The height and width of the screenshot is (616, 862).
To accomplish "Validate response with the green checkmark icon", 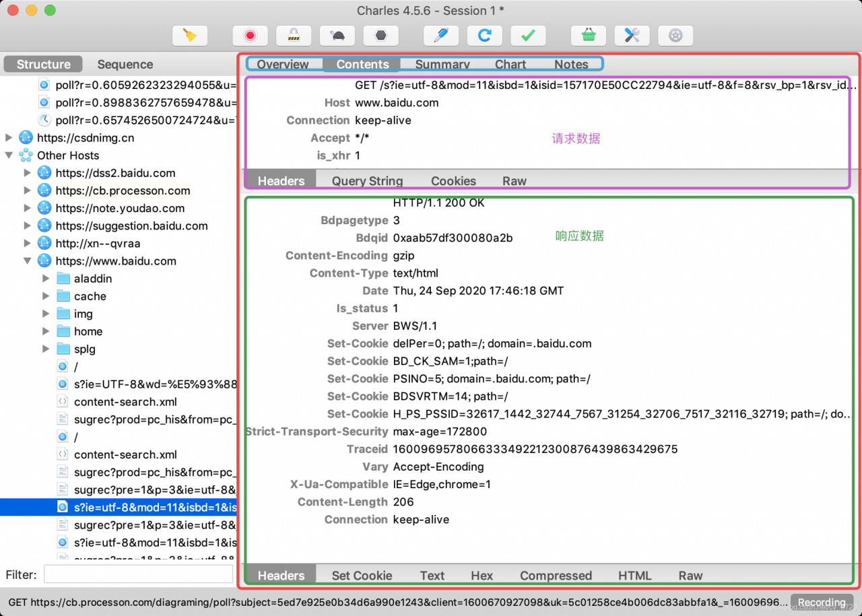I will tap(528, 36).
